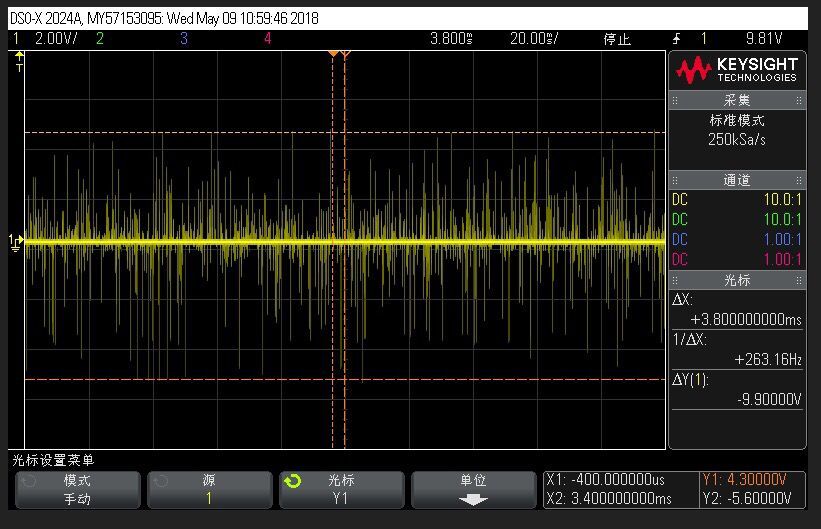Select channel 1 2.00V/ scale label
Screen dimensions: 821x529
pos(56,38)
